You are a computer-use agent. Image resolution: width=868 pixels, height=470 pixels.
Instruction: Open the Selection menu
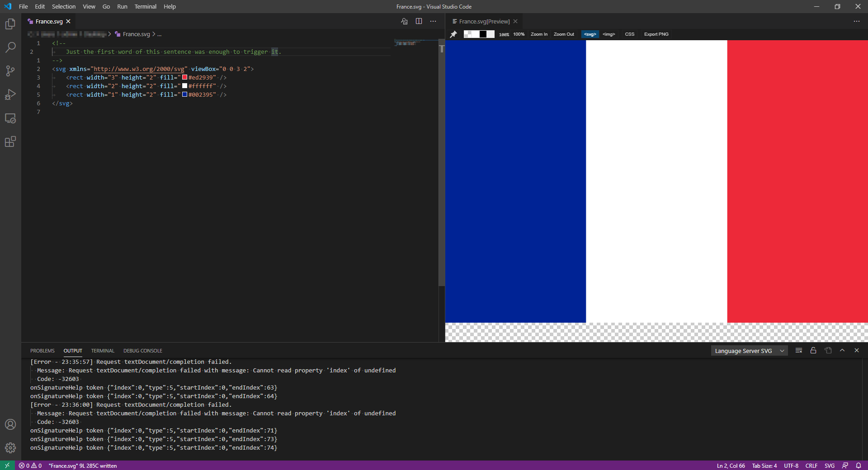64,6
